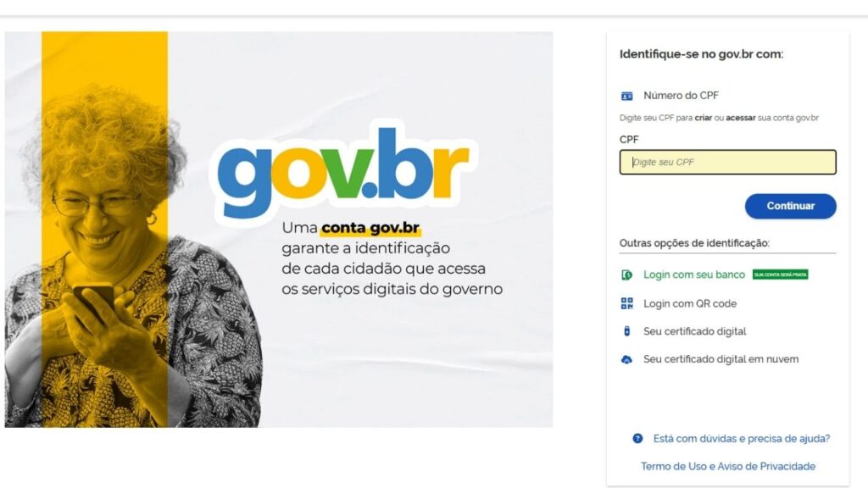Screen dimensions: 868x488
Task: Focus the 'Digite seu CPF' input field
Action: (728, 162)
